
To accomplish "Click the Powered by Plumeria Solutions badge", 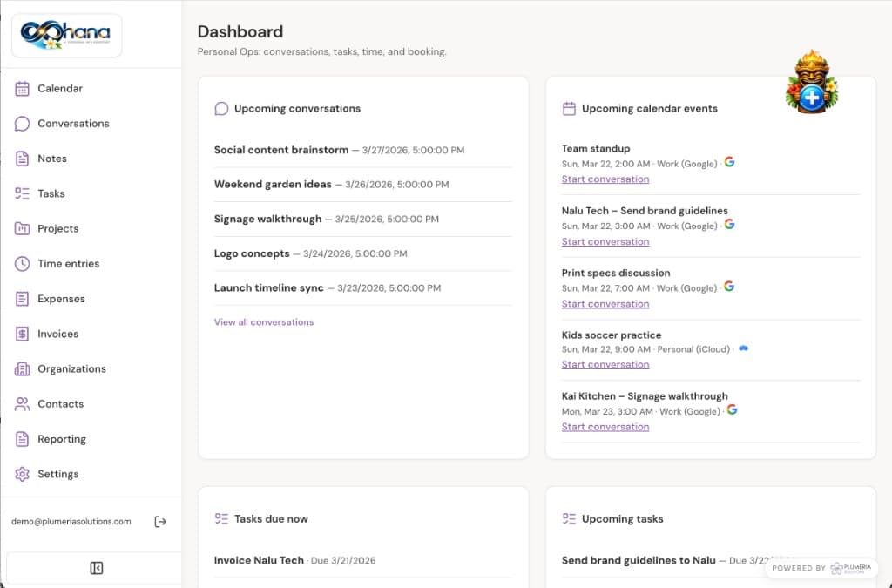I will pyautogui.click(x=821, y=567).
